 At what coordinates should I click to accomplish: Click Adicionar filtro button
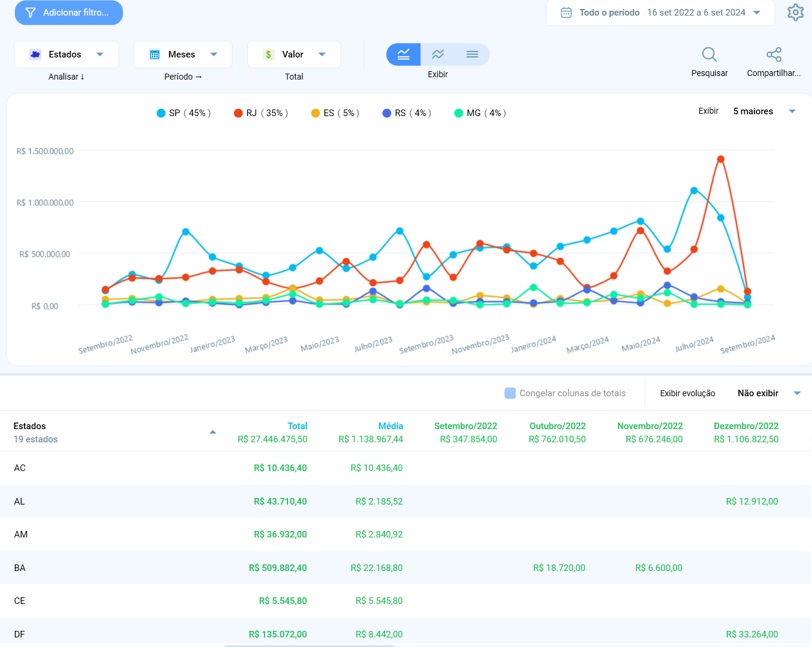coord(69,13)
